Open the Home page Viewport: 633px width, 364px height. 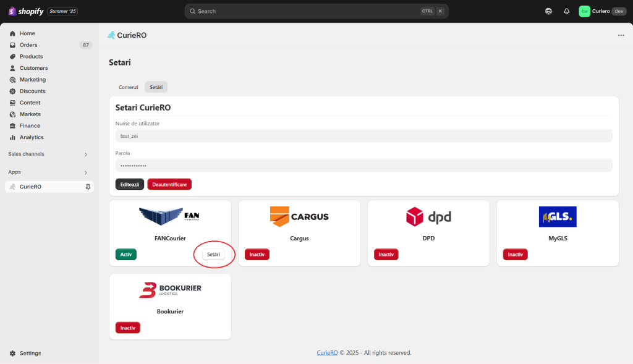pyautogui.click(x=27, y=33)
